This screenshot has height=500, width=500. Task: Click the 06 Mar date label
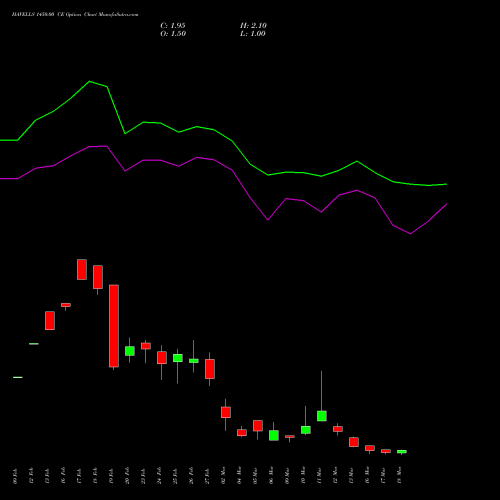(271, 476)
